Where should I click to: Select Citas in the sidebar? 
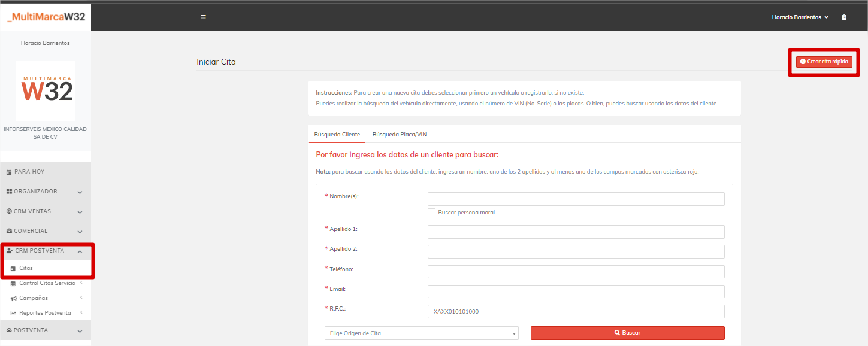click(x=26, y=268)
